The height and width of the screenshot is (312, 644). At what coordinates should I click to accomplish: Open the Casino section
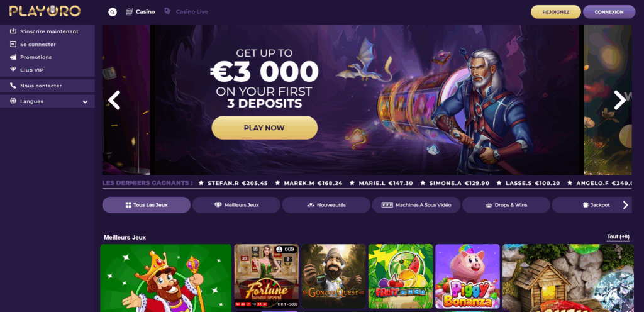point(140,12)
